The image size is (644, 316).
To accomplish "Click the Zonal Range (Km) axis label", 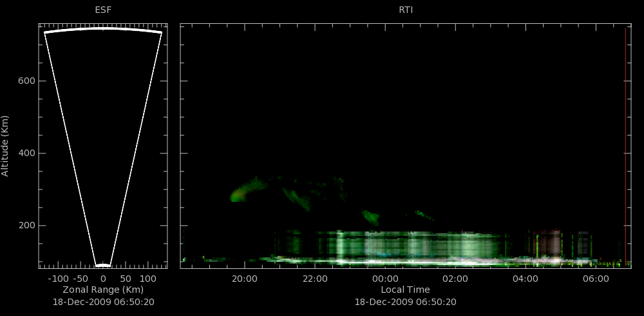I will tap(103, 290).
